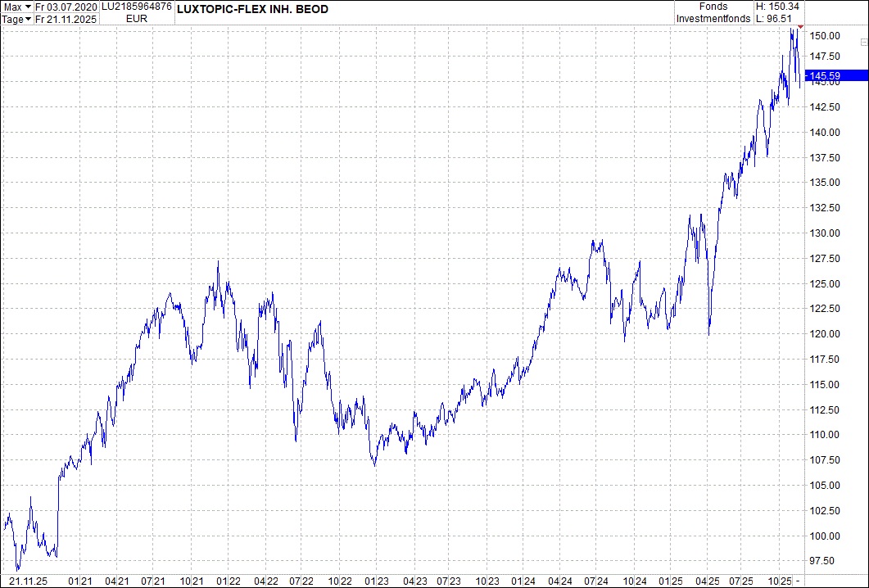
Task: Click the 100.00 price axis label
Action: pyautogui.click(x=825, y=536)
